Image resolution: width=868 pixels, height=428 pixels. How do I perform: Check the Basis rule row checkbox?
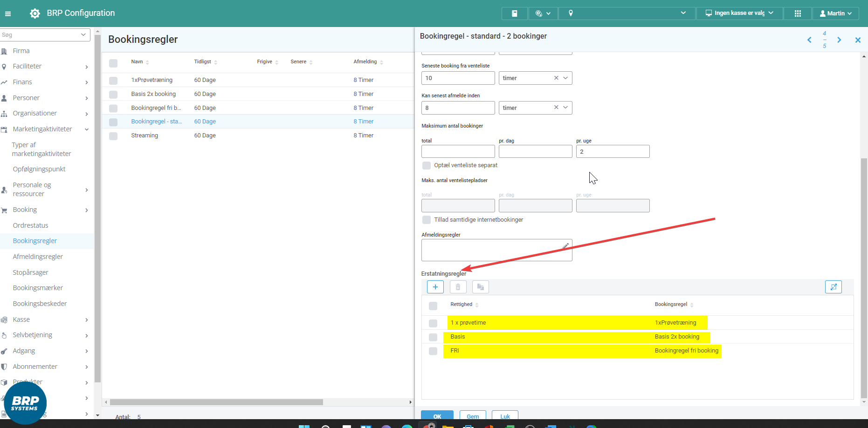[x=433, y=337]
